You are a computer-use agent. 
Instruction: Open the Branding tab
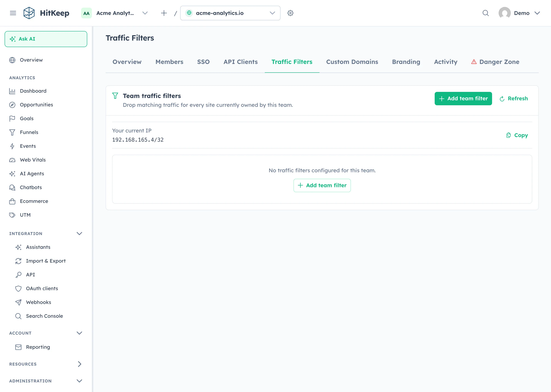coord(406,62)
